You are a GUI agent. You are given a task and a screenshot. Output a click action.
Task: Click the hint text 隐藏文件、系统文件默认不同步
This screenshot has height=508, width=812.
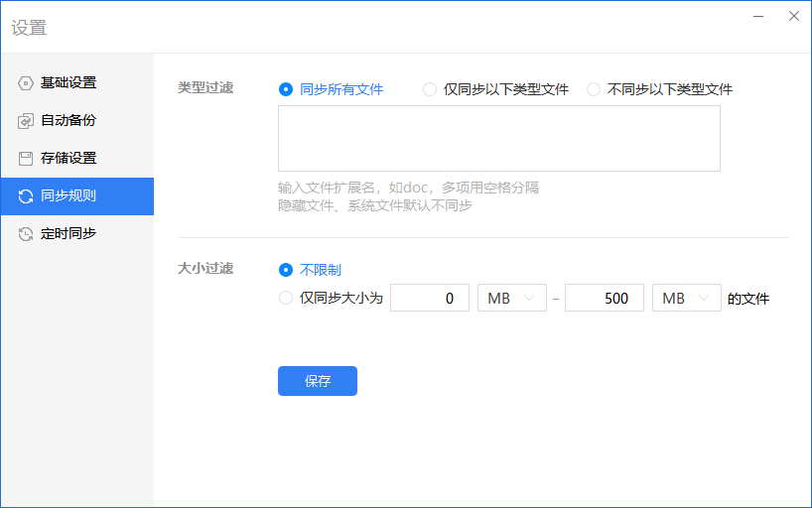375,205
